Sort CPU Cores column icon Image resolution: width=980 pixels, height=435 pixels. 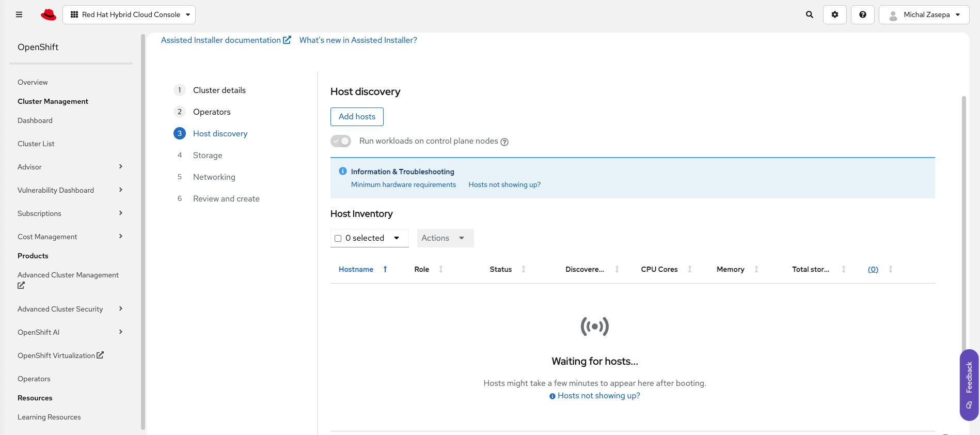pyautogui.click(x=690, y=269)
